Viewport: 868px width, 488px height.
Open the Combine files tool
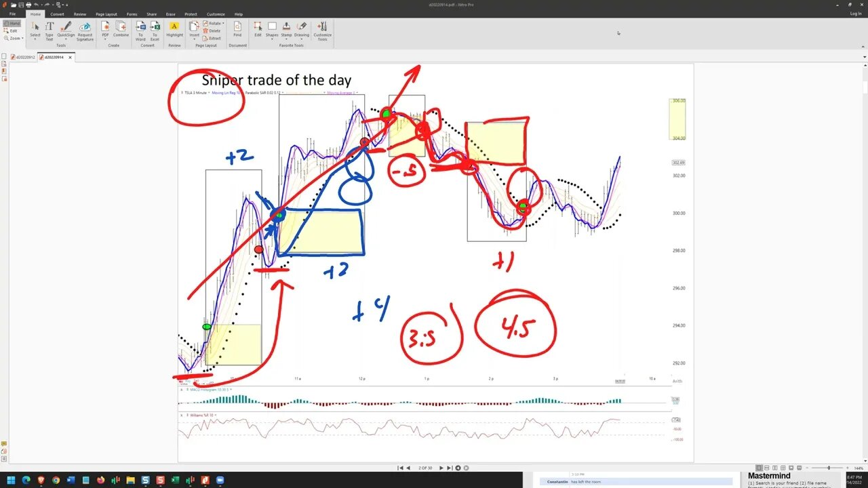tap(121, 30)
